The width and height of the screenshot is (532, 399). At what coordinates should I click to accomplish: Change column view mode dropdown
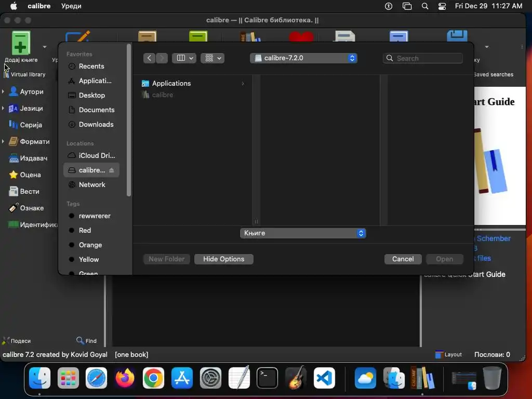click(184, 58)
